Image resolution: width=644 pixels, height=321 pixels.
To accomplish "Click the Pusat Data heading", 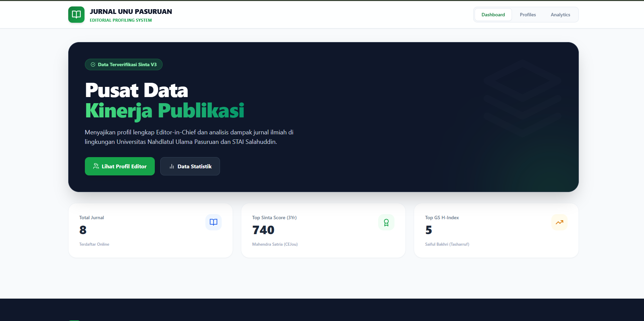I will coord(136,90).
